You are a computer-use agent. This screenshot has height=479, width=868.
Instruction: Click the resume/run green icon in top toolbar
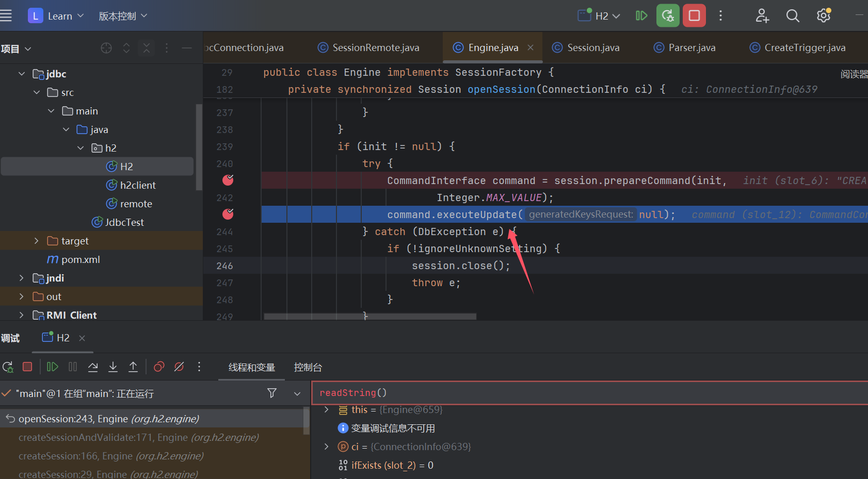(x=641, y=15)
